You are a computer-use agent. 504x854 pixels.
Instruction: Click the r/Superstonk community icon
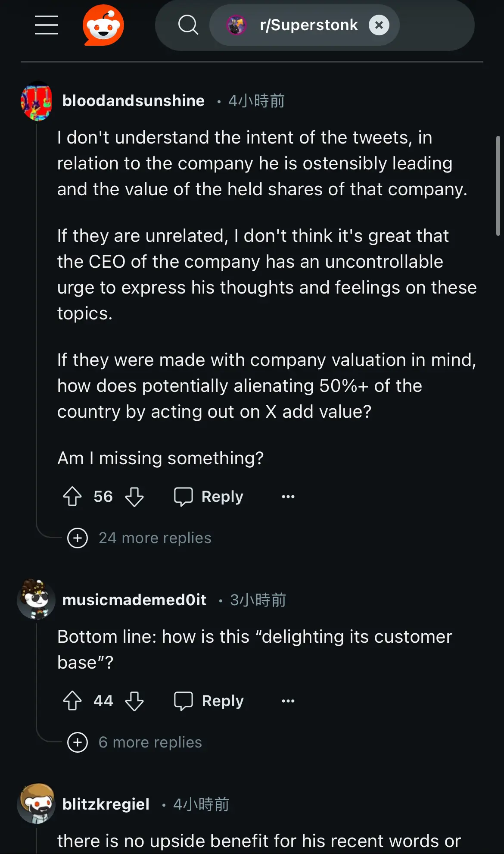coord(236,25)
